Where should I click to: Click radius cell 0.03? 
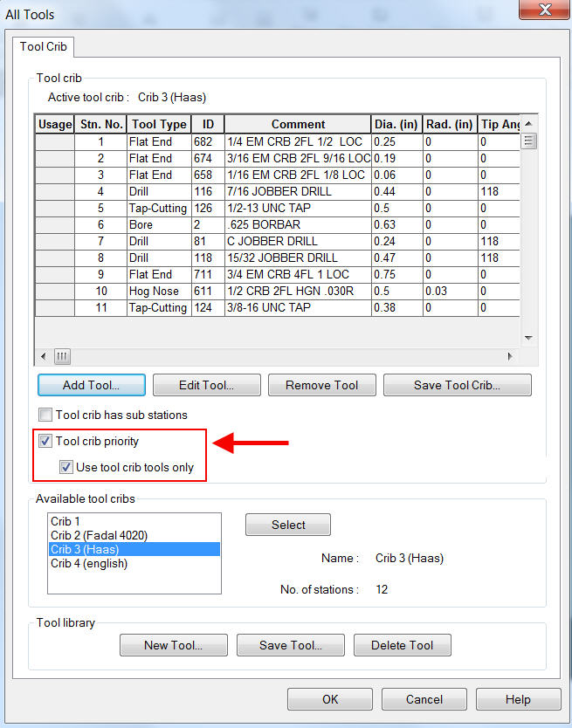tap(451, 291)
